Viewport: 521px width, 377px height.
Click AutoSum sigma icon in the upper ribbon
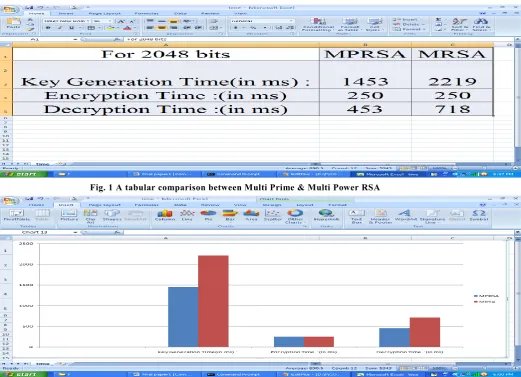(439, 20)
